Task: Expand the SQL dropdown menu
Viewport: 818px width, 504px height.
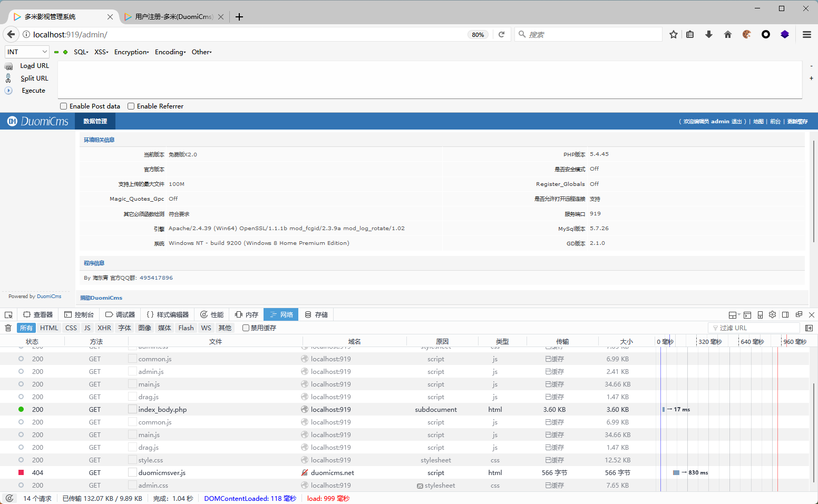Action: [81, 52]
